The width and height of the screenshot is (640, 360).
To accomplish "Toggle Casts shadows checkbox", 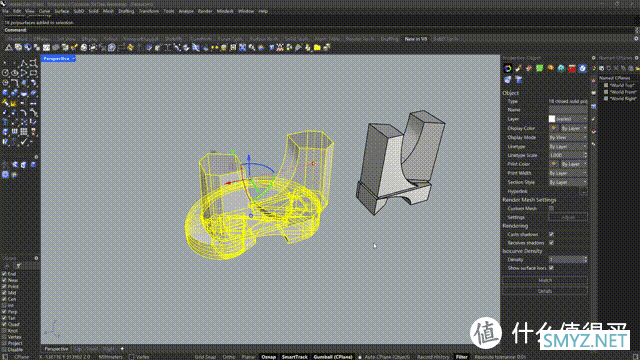I will tap(551, 234).
